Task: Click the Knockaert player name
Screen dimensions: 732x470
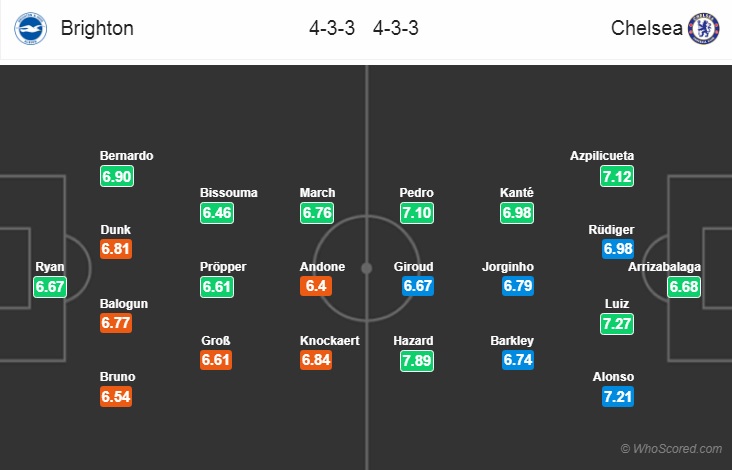Action: click(x=330, y=341)
